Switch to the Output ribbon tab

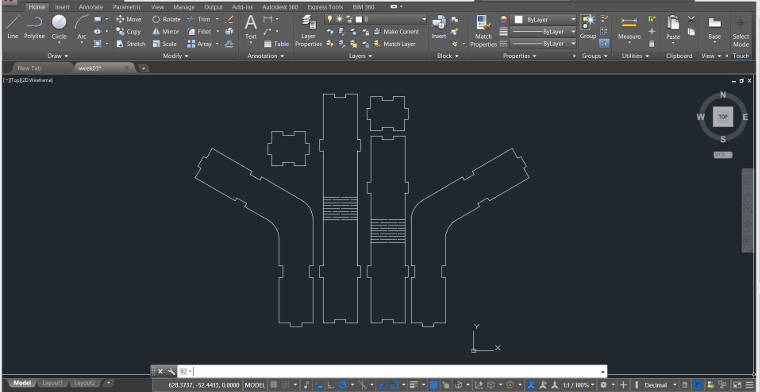(213, 7)
